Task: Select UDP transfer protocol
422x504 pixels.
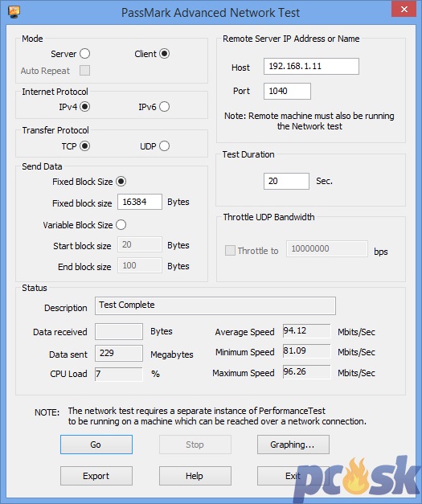Action: (x=164, y=146)
